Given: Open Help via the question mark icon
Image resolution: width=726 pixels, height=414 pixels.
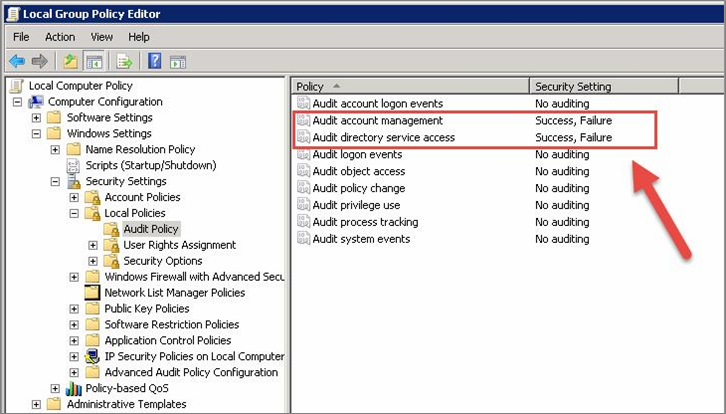Looking at the screenshot, I should (156, 60).
